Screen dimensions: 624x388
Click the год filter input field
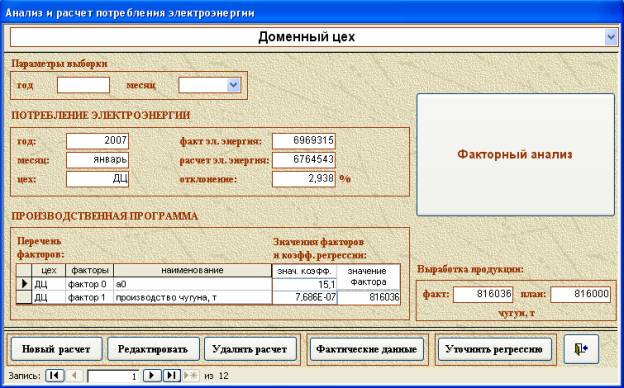[83, 85]
